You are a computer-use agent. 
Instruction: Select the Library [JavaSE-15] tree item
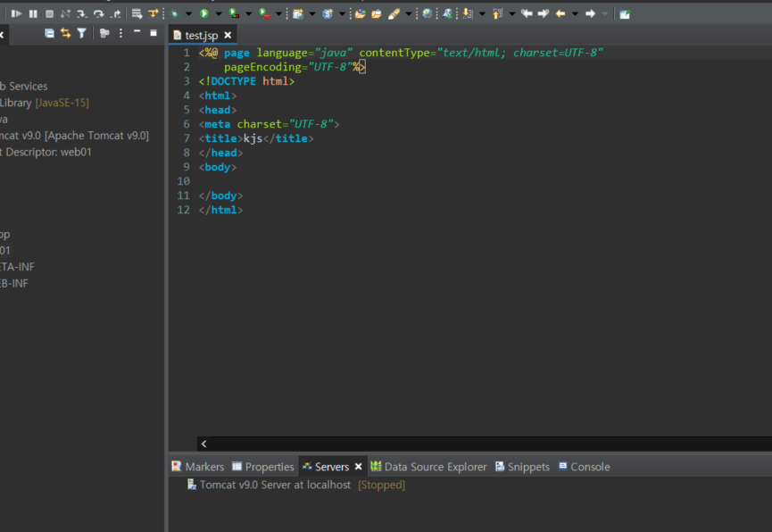pos(45,103)
